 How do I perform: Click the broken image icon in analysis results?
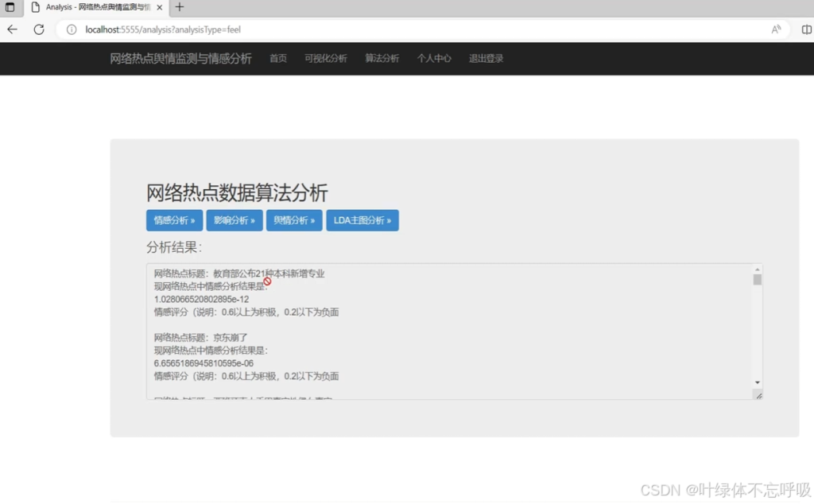click(267, 281)
